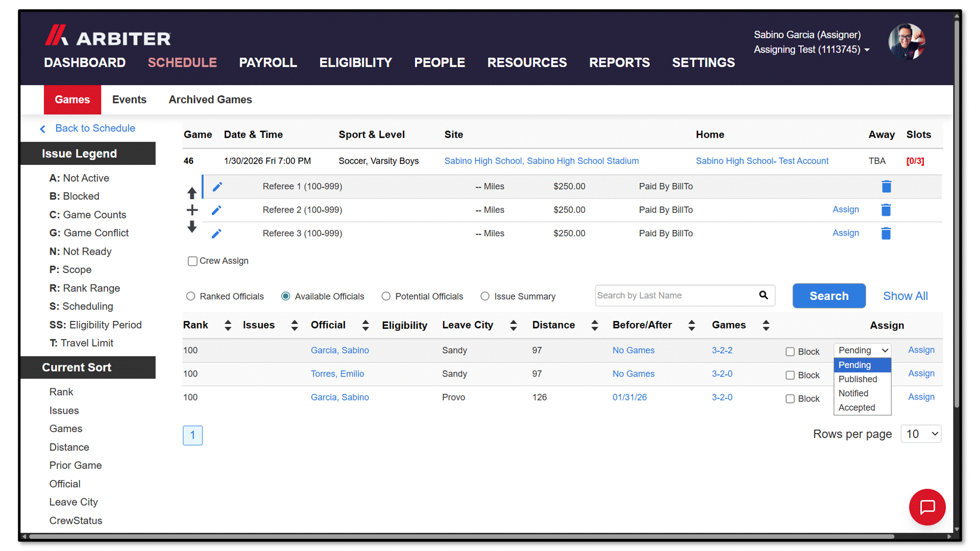Screen dimensions: 980x551
Task: Click the magnifier icon in the search box
Action: coord(764,295)
